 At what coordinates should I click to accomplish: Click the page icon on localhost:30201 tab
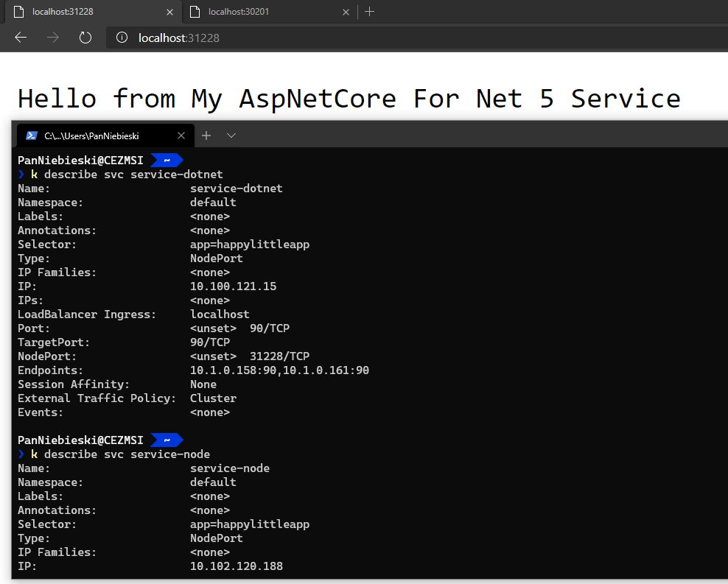195,12
